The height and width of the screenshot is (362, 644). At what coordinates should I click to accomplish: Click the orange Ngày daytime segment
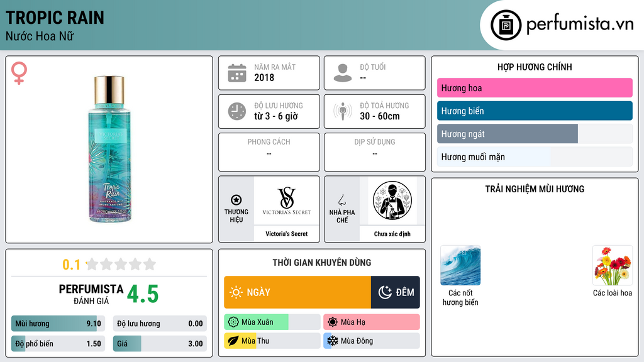pyautogui.click(x=297, y=292)
